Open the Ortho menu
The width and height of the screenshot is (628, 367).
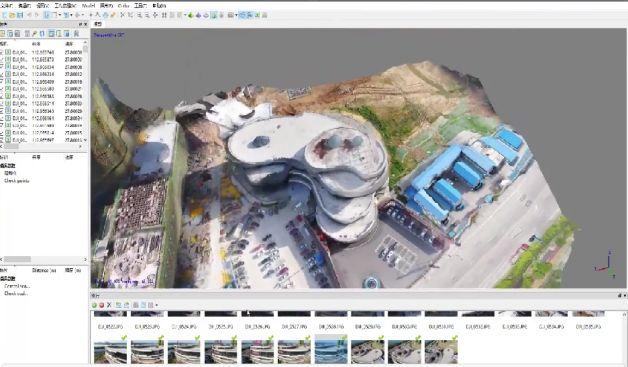click(x=123, y=6)
